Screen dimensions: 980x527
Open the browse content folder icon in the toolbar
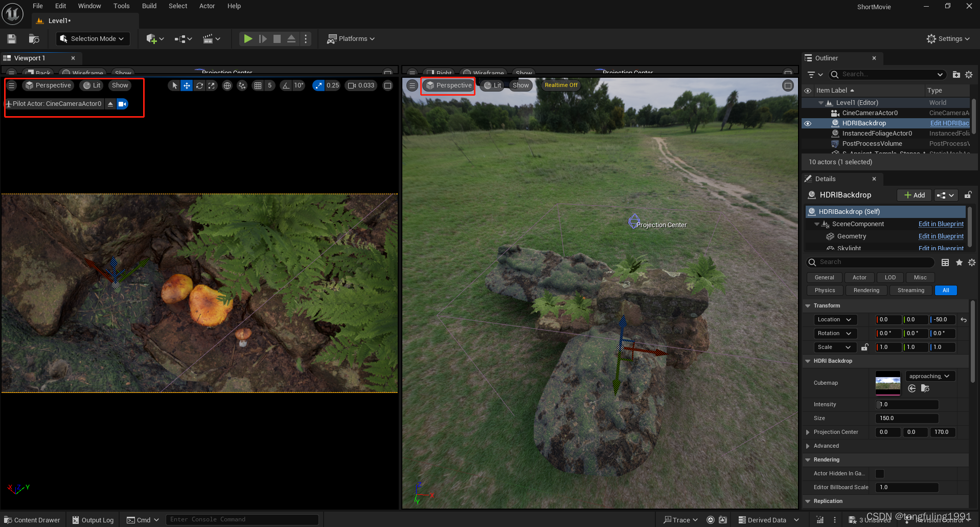point(34,39)
